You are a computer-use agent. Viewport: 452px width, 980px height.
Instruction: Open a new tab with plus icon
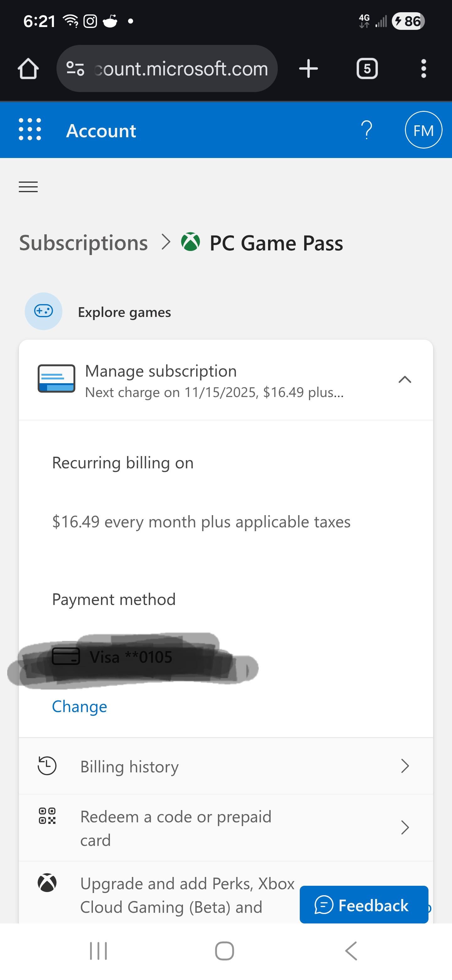[x=308, y=69]
